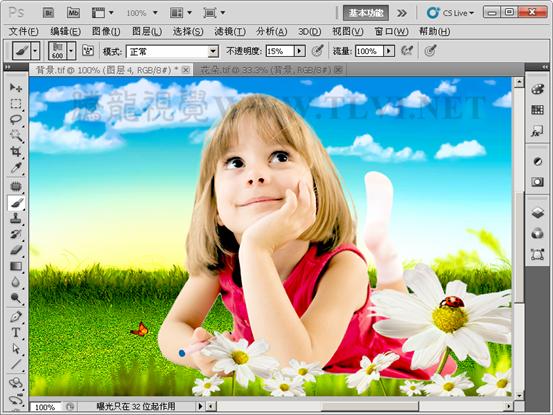Collapse the toolbox with double arrows
Screen dimensions: 553x415
8,67
